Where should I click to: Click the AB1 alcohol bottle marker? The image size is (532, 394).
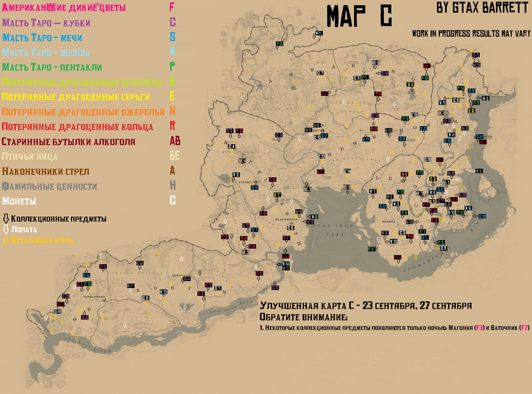pyautogui.click(x=398, y=257)
